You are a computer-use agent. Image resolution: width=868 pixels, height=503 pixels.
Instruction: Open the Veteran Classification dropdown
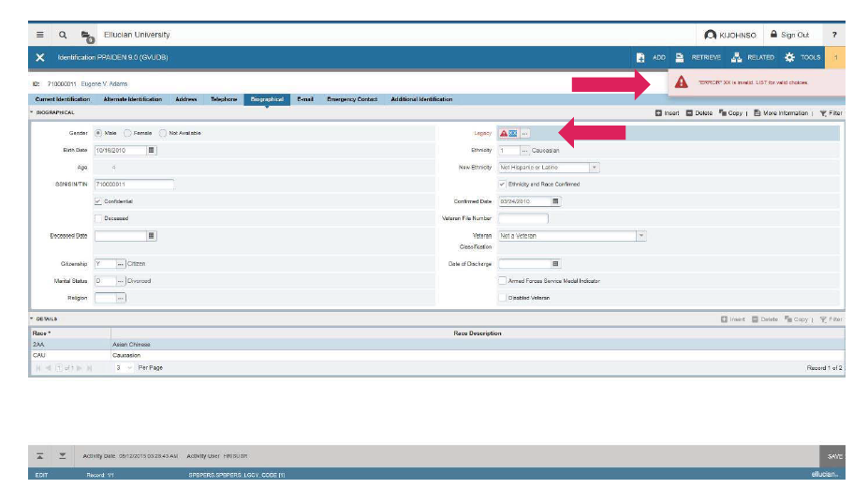tap(641, 236)
